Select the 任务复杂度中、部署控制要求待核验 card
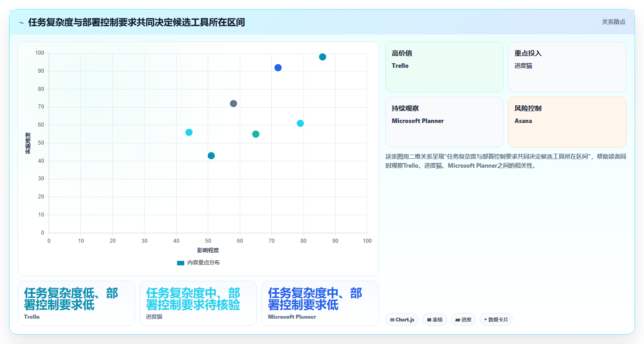This screenshot has height=344, width=644. click(x=198, y=303)
